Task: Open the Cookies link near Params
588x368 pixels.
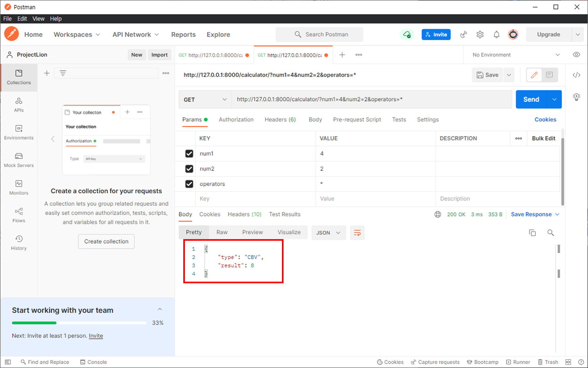Action: pyautogui.click(x=545, y=119)
